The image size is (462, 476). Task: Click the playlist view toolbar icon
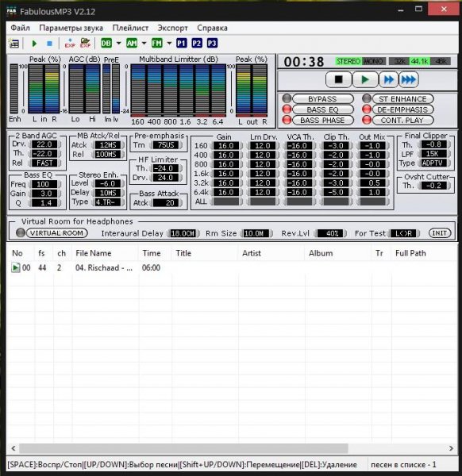(x=14, y=44)
